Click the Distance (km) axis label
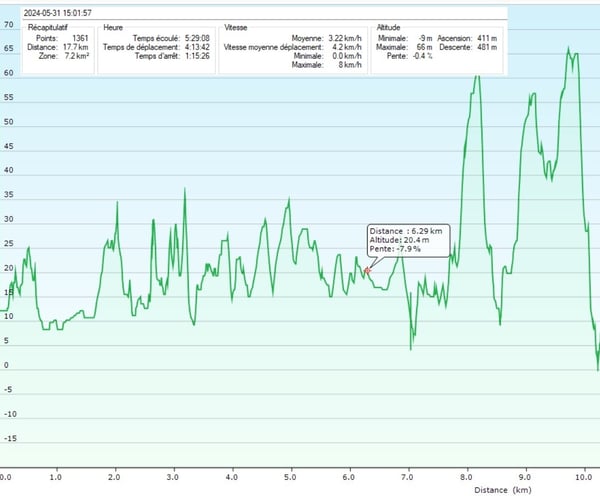 click(x=503, y=490)
